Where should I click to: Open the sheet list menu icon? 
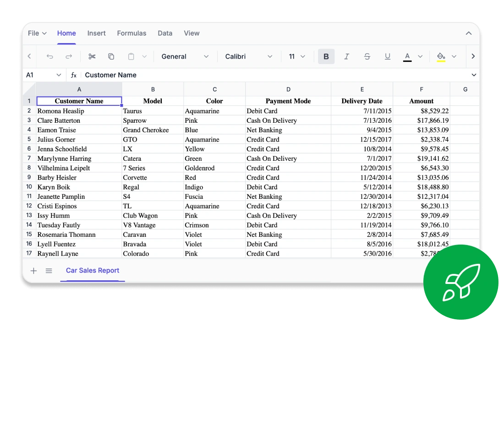pyautogui.click(x=49, y=270)
